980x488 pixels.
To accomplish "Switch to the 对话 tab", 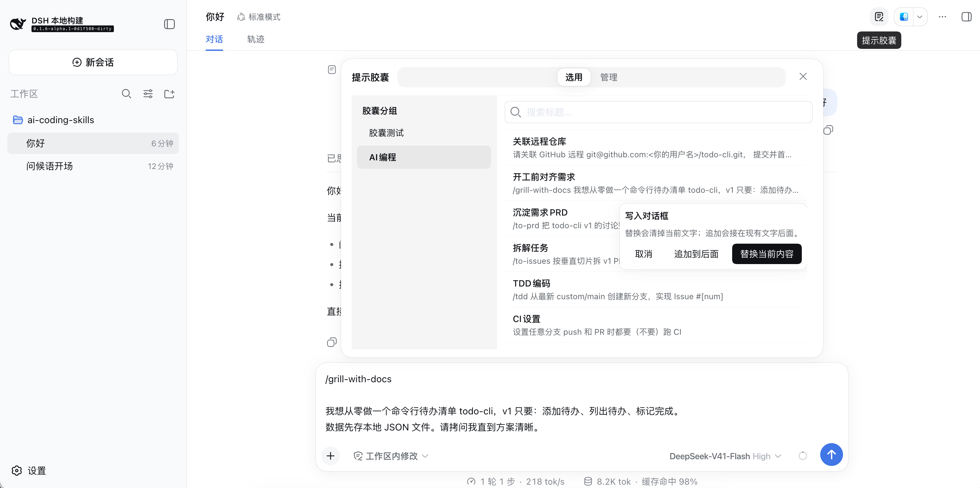I will click(x=214, y=39).
